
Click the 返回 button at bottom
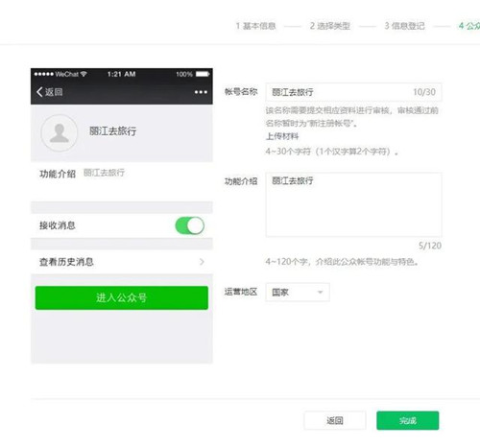(x=335, y=420)
